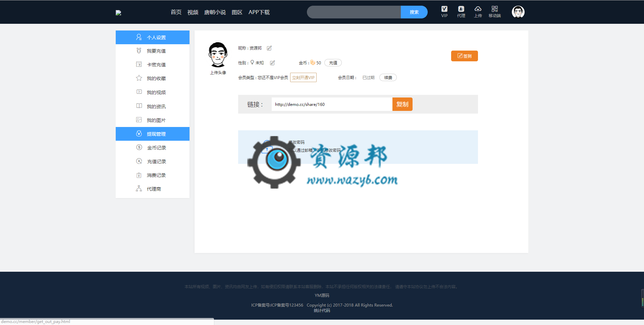Open 消费记录 sidebar item
The image size is (644, 325).
153,175
